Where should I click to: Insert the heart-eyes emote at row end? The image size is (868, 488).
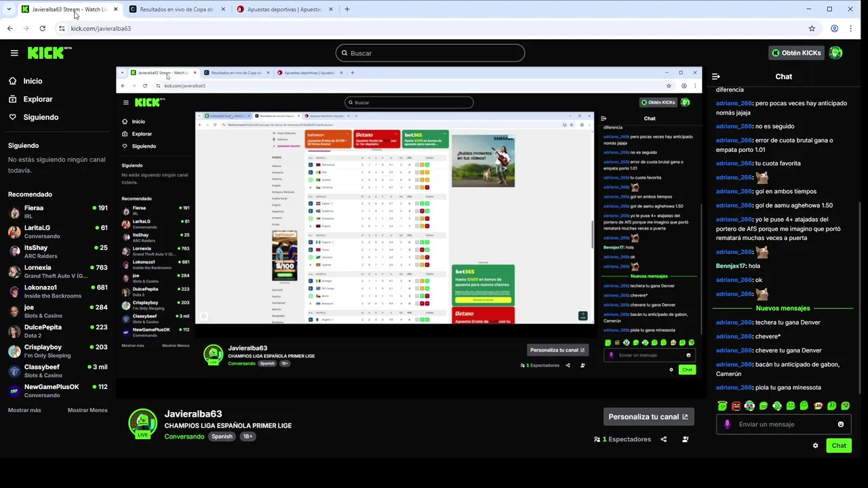(846, 406)
